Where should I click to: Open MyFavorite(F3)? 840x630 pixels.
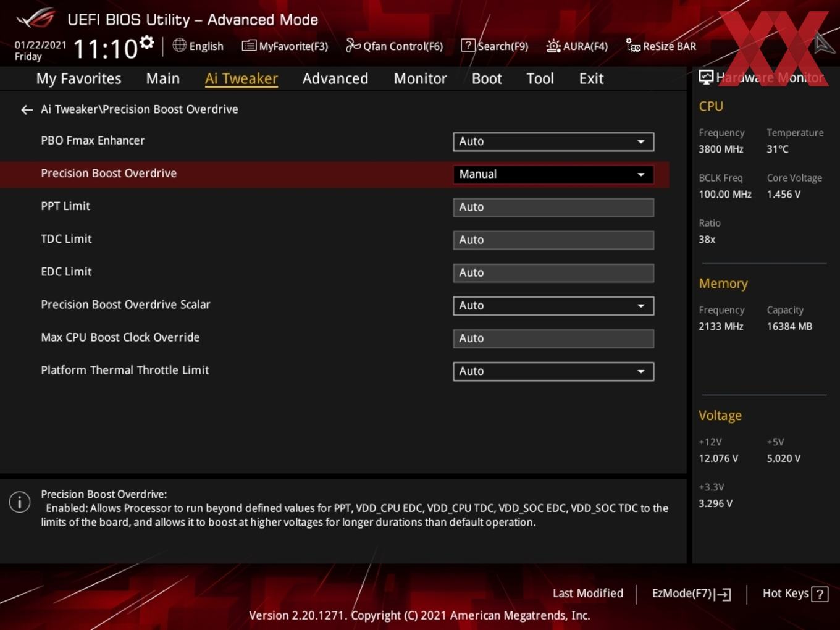coord(285,46)
